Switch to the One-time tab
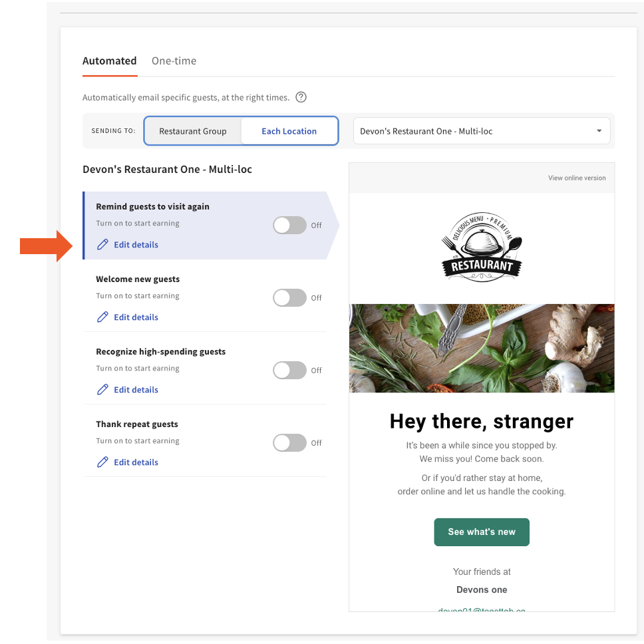The image size is (644, 644). (x=174, y=61)
